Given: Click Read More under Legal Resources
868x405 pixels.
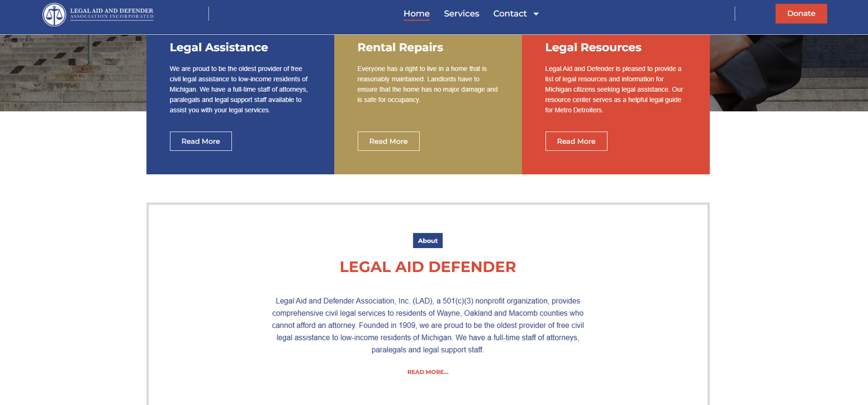Looking at the screenshot, I should (576, 141).
